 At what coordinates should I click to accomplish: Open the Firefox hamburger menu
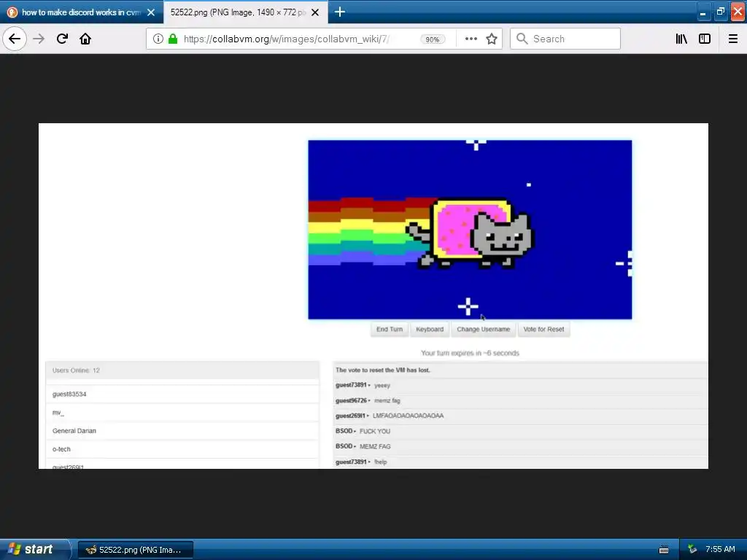click(x=732, y=39)
